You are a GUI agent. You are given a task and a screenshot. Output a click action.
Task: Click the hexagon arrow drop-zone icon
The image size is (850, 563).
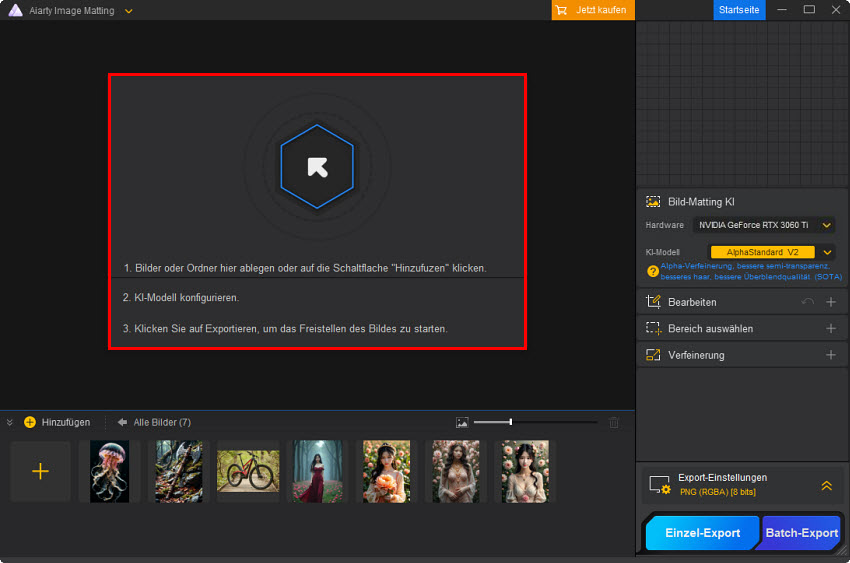[x=317, y=166]
